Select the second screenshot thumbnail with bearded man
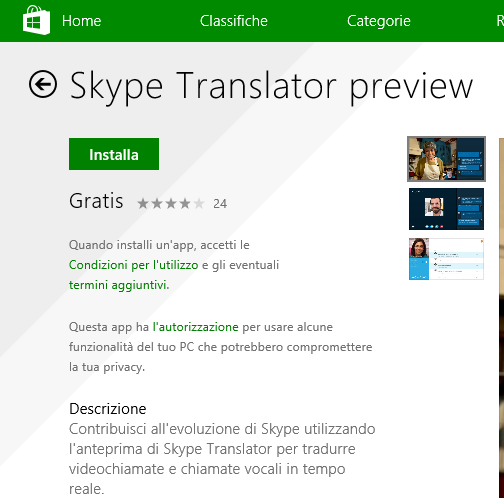504x498 pixels. [x=446, y=209]
